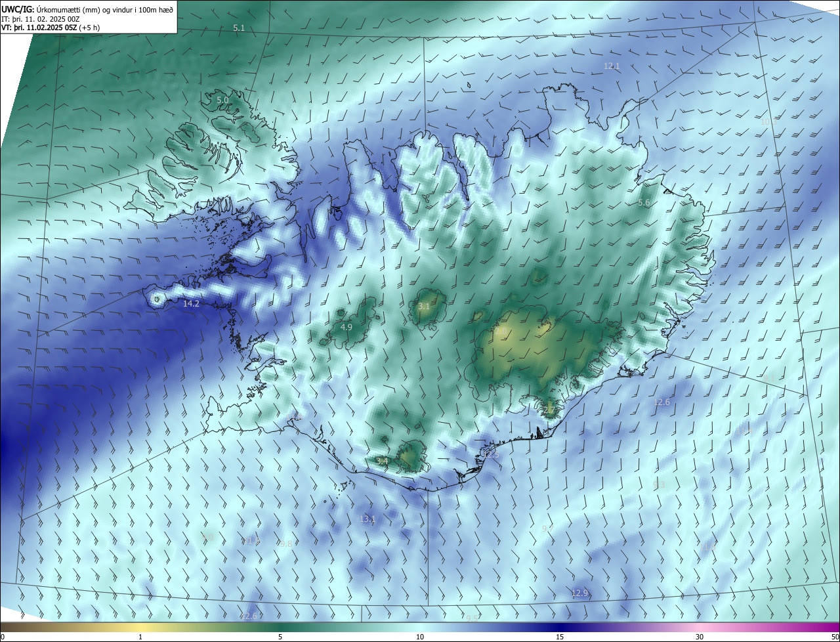The image size is (840, 642).
Task: Click the 12.5 value label
Action: [491, 455]
